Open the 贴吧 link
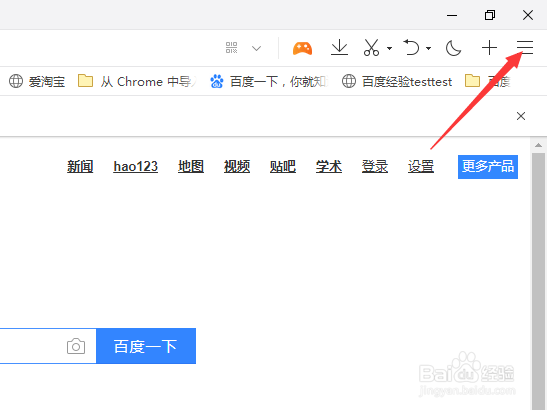The image size is (547, 410). pyautogui.click(x=283, y=166)
